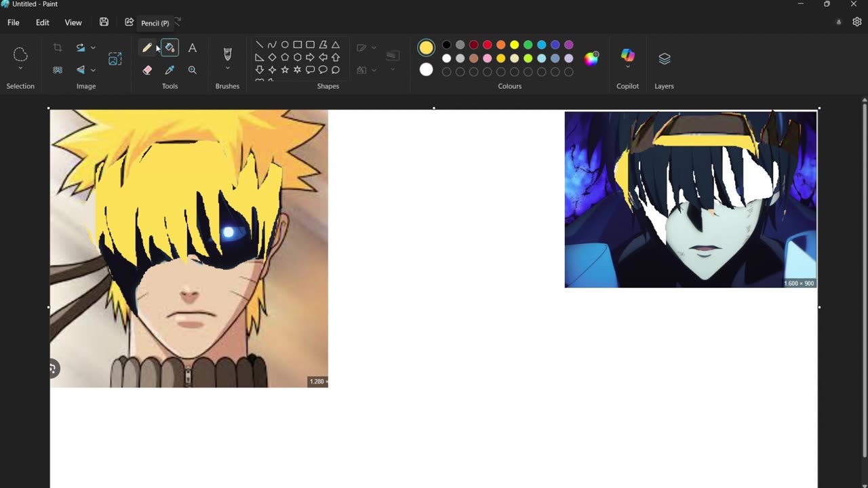Click the blonde-haired character image on canvas
The image size is (868, 488).
point(189,249)
